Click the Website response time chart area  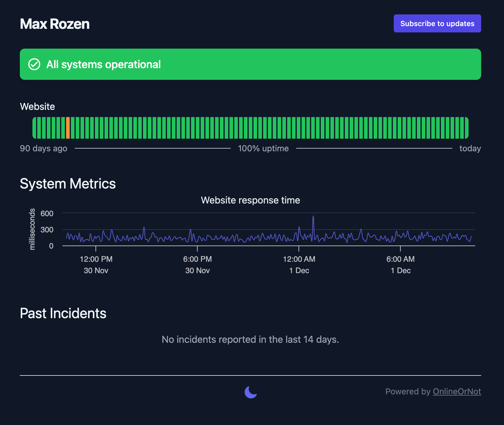(x=267, y=234)
